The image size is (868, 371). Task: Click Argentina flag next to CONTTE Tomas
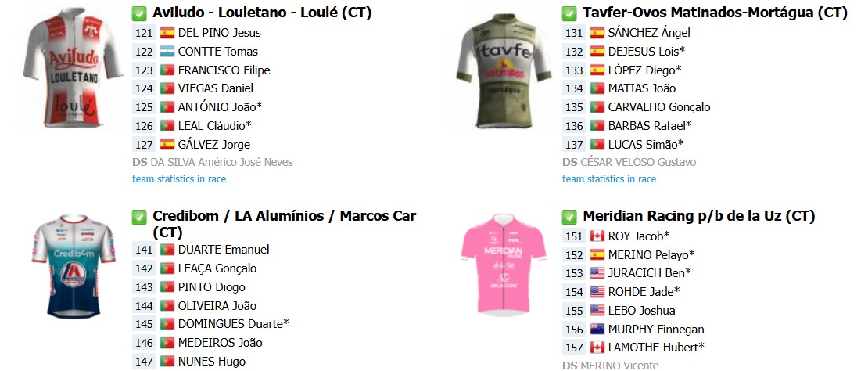167,52
